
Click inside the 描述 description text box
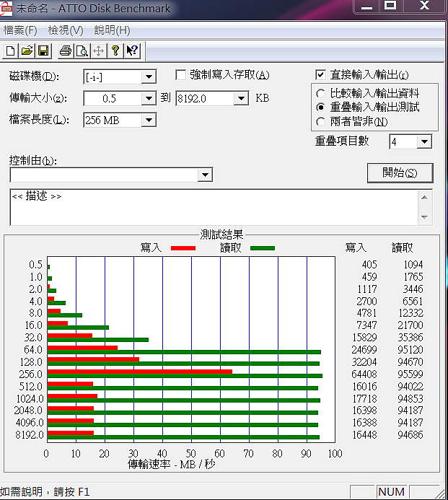(214, 207)
